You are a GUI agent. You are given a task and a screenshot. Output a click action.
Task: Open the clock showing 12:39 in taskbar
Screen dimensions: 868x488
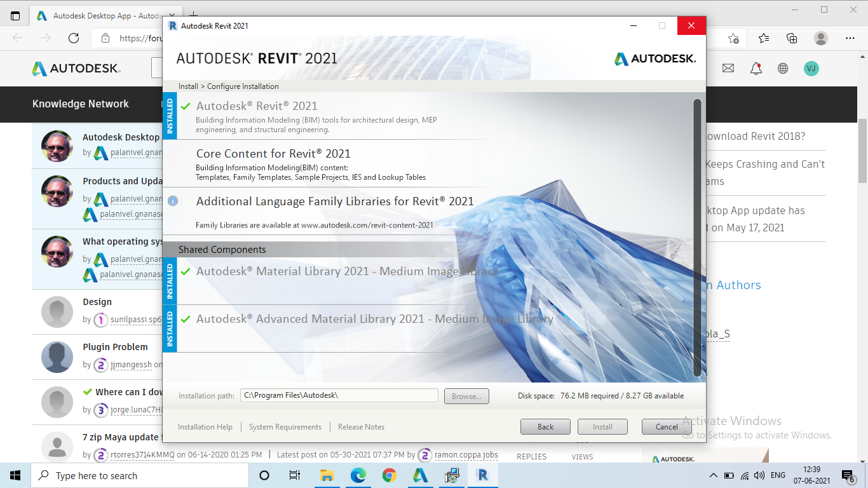point(811,475)
